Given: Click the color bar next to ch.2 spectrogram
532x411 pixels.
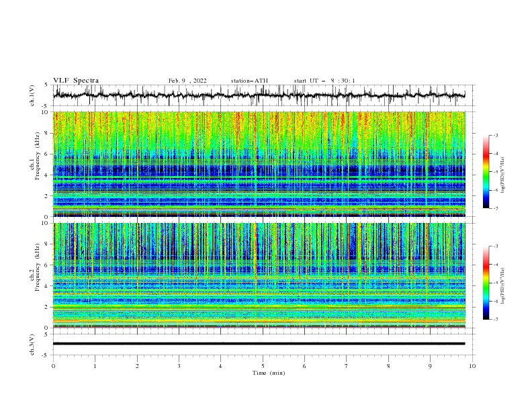Looking at the screenshot, I should click(486, 283).
